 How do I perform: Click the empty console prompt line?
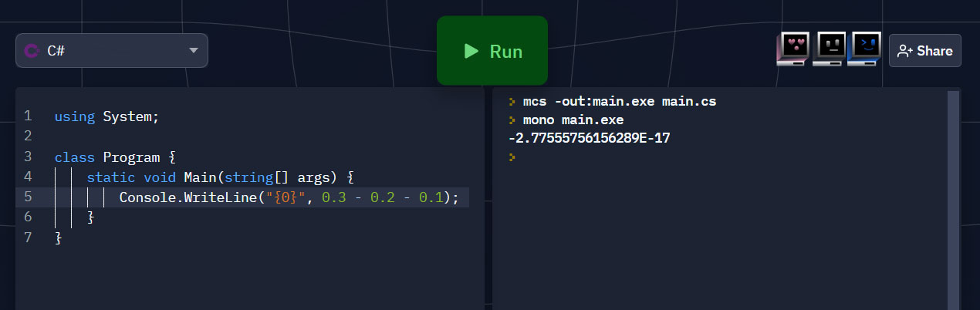(x=512, y=157)
